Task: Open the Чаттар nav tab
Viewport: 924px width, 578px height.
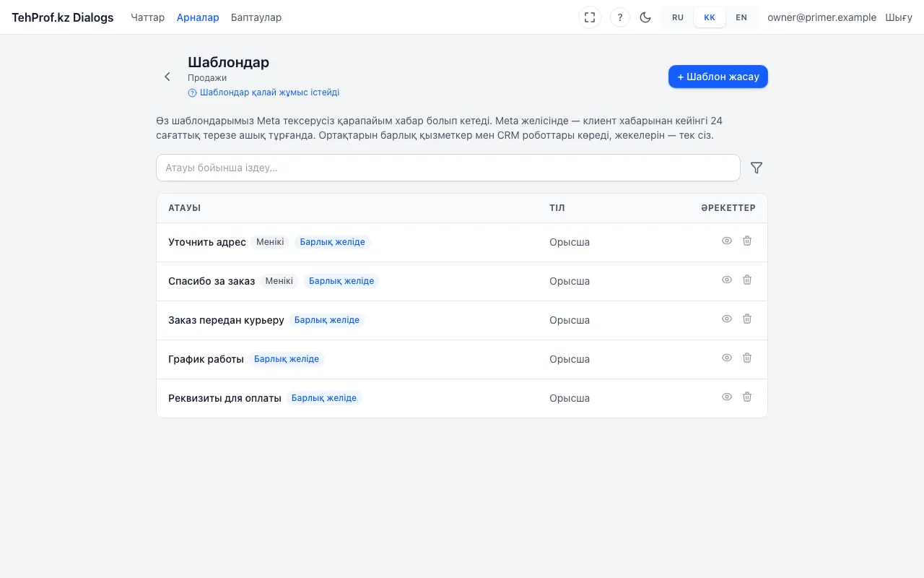Action: click(148, 17)
